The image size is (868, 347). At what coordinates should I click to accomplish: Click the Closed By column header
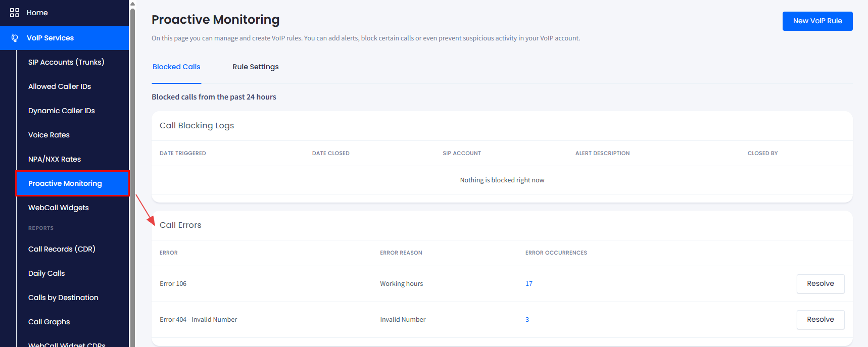click(x=762, y=153)
